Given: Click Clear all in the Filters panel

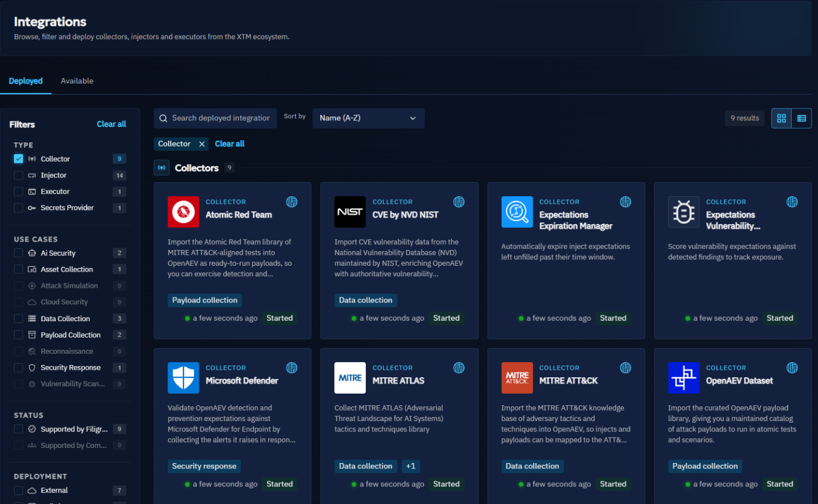Looking at the screenshot, I should (112, 124).
